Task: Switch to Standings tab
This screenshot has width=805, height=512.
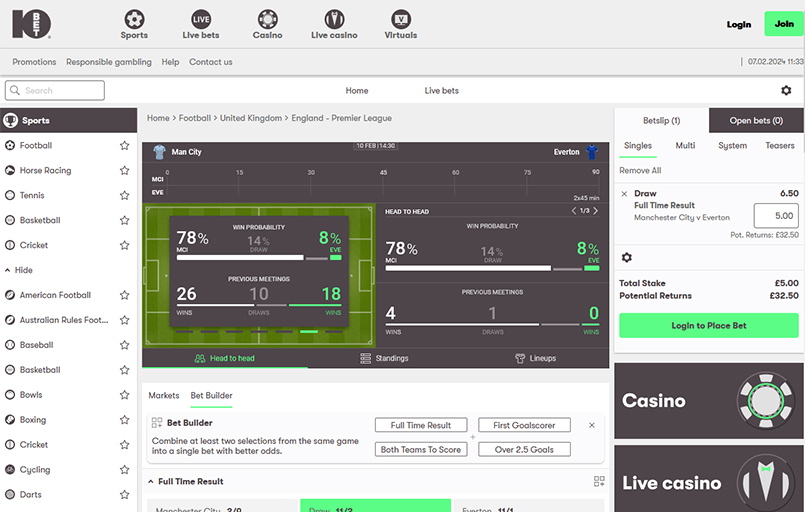Action: 384,358
